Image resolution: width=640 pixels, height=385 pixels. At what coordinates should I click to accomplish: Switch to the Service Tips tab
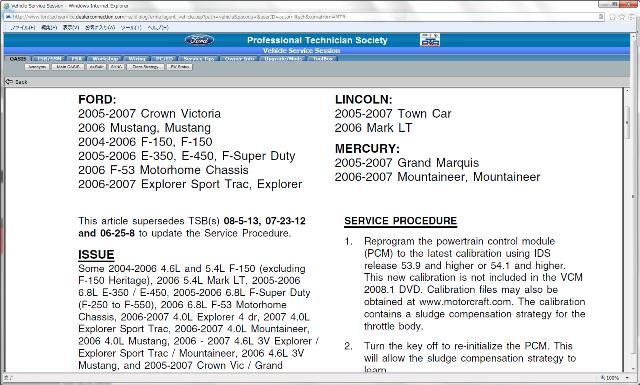pyautogui.click(x=198, y=59)
